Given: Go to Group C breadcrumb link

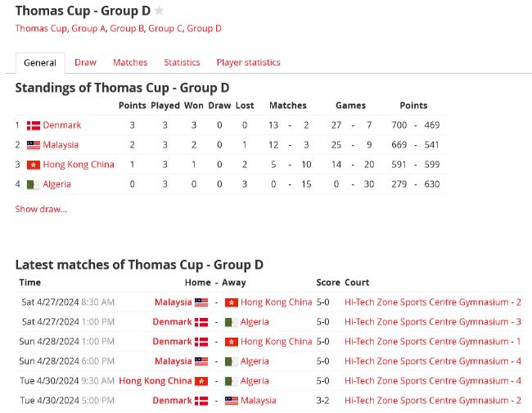Looking at the screenshot, I should pyautogui.click(x=165, y=29).
